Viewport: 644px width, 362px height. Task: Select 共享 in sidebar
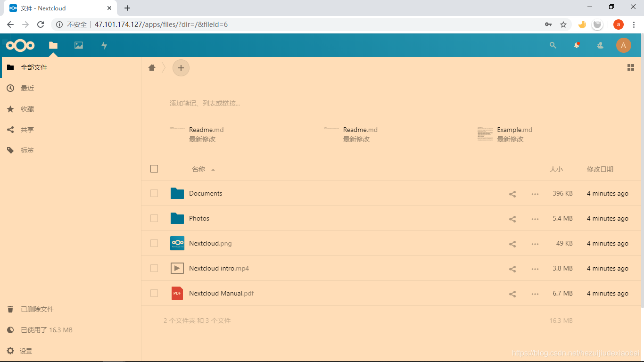tap(71, 130)
